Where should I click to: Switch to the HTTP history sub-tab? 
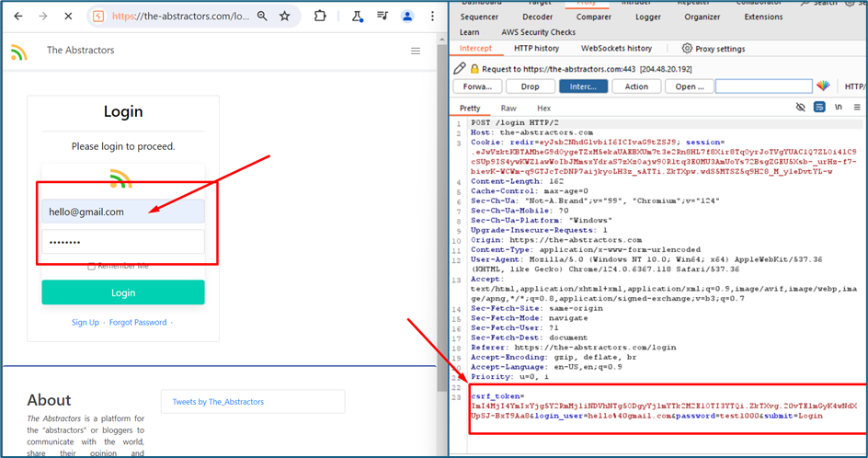point(536,48)
